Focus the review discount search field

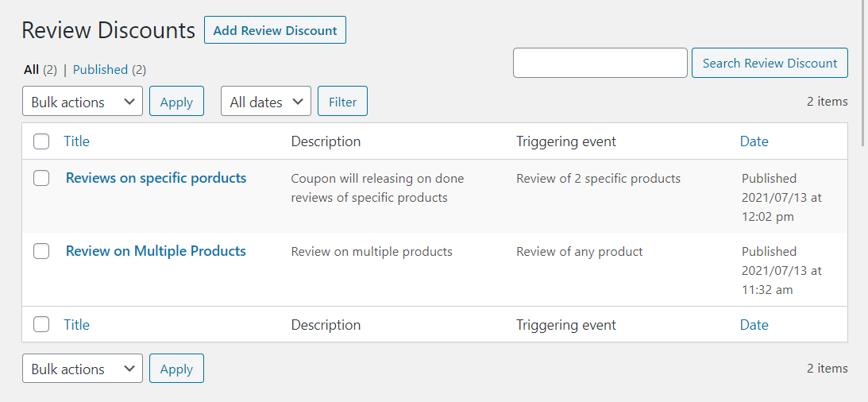pos(600,63)
